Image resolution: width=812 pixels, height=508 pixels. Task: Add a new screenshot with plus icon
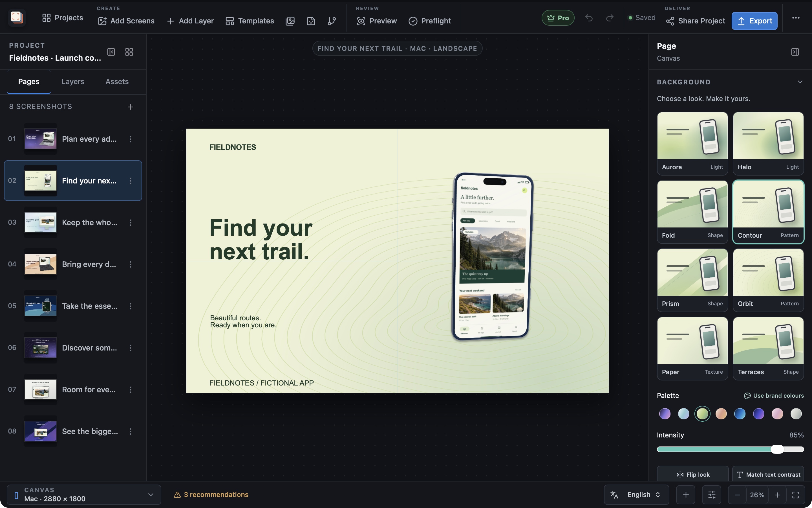point(131,107)
